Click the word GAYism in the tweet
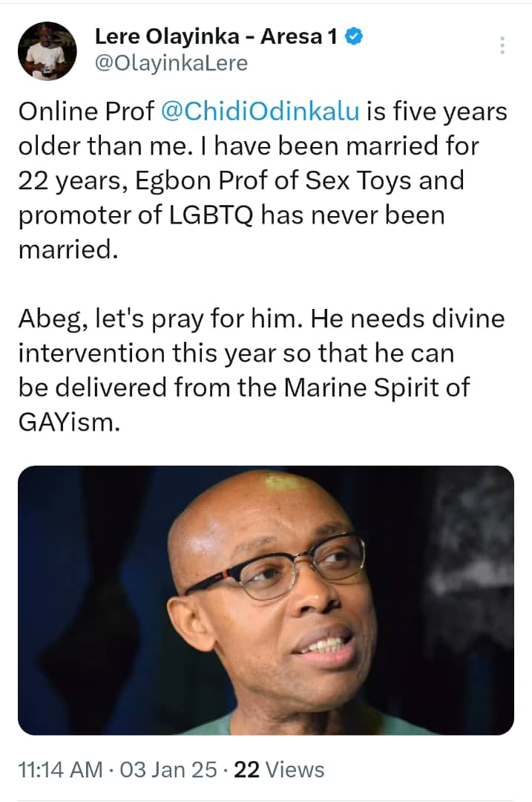Image resolution: width=532 pixels, height=802 pixels. pos(69,422)
